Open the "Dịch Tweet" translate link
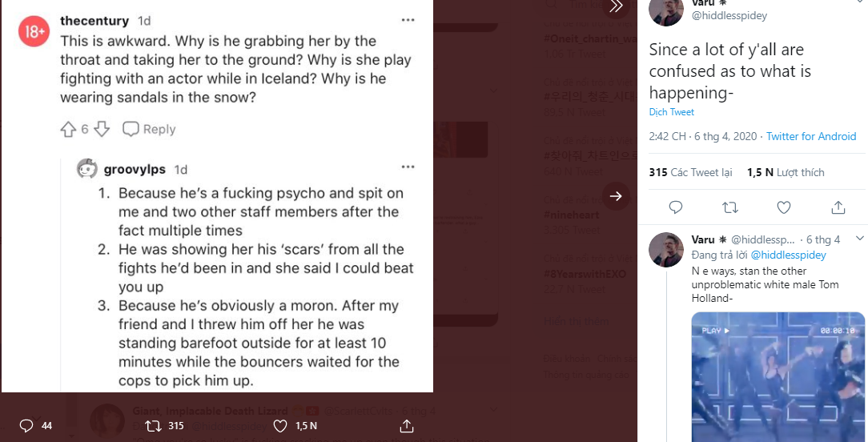868x442 pixels. click(671, 112)
